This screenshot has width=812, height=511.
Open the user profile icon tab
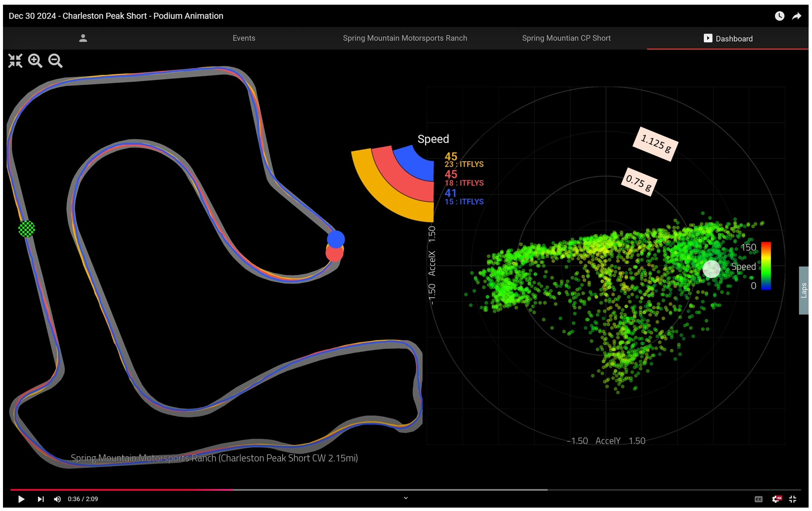(83, 38)
